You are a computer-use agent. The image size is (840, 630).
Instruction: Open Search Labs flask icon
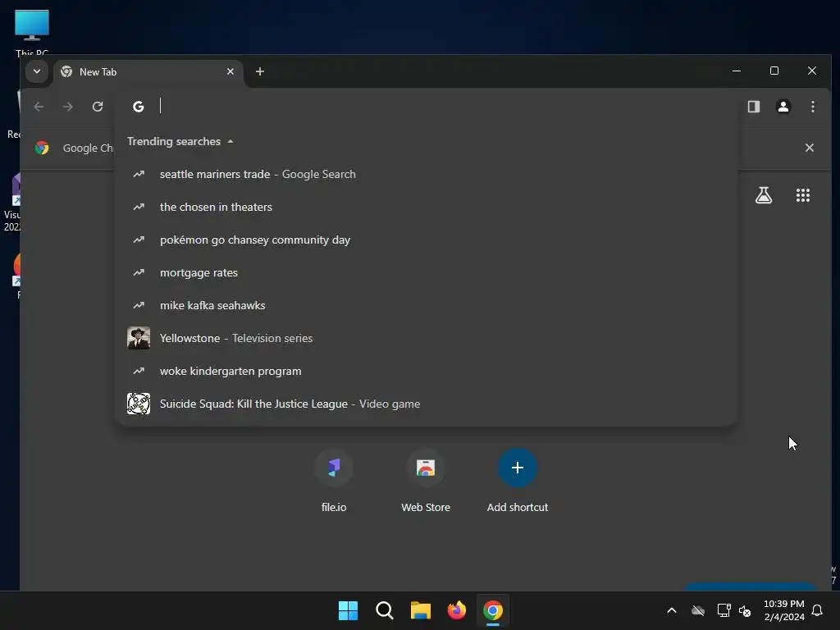pos(764,195)
